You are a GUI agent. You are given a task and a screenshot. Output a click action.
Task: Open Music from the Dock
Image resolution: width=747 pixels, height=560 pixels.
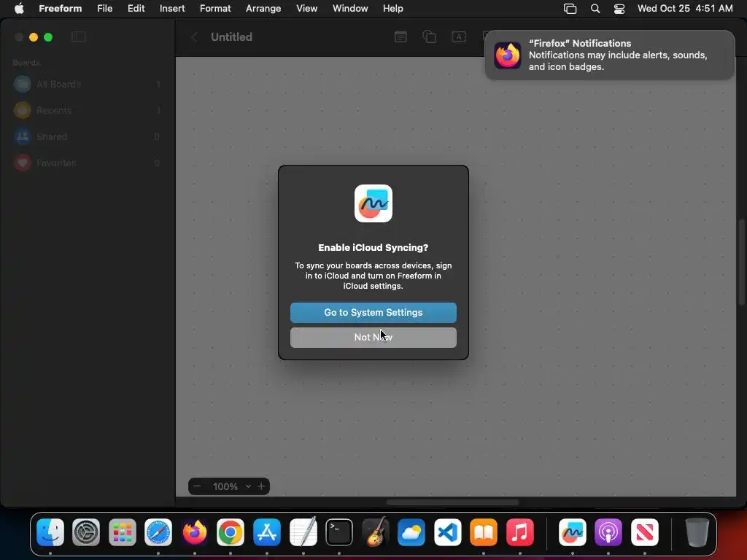click(519, 532)
